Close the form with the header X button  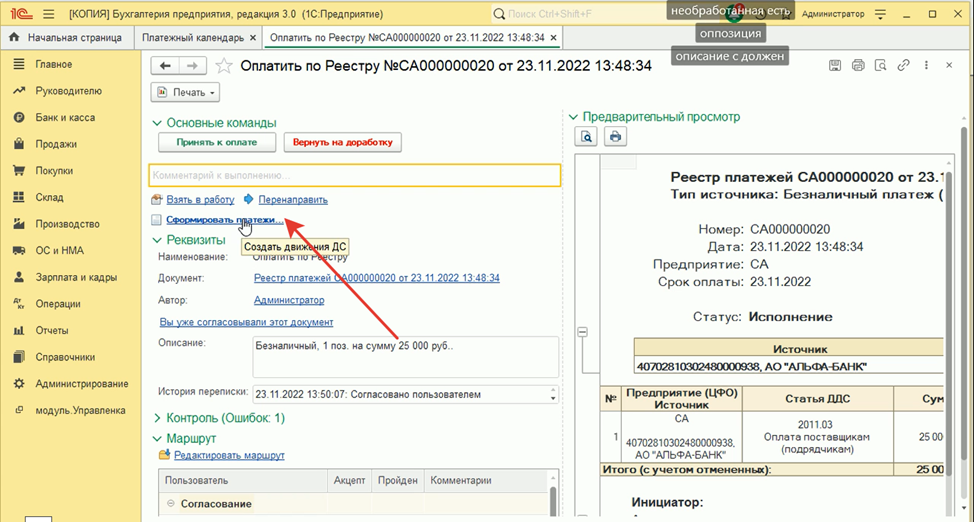click(949, 65)
